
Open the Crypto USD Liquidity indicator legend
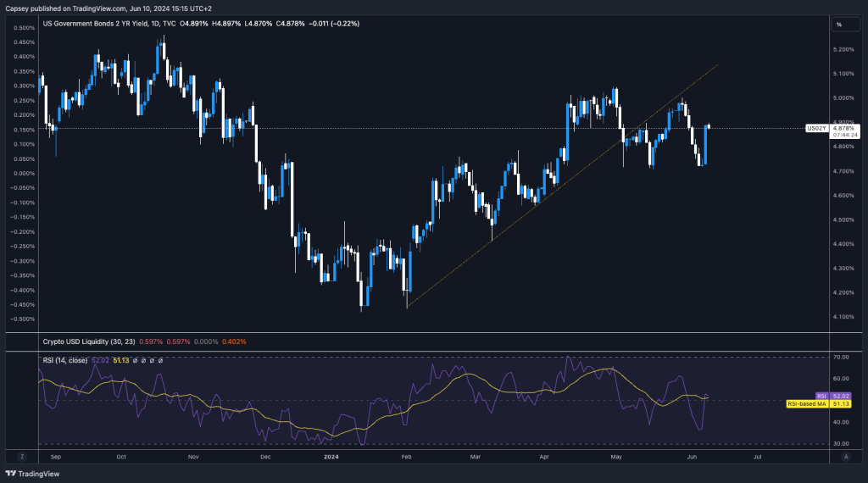[89, 341]
